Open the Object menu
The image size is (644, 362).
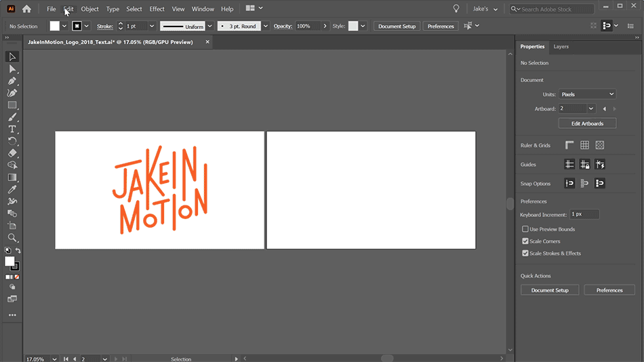pos(89,9)
